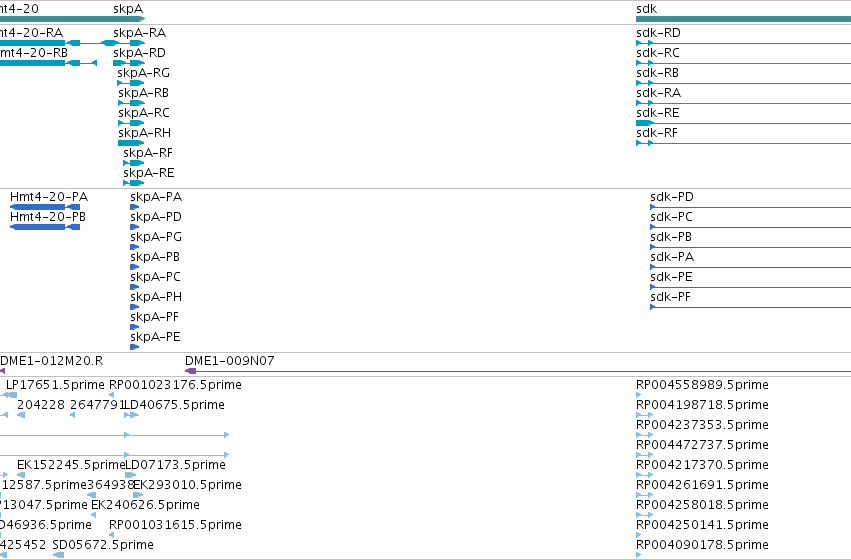Select the RP004250141.5prime EST
851x560 pixels.
pos(639,535)
